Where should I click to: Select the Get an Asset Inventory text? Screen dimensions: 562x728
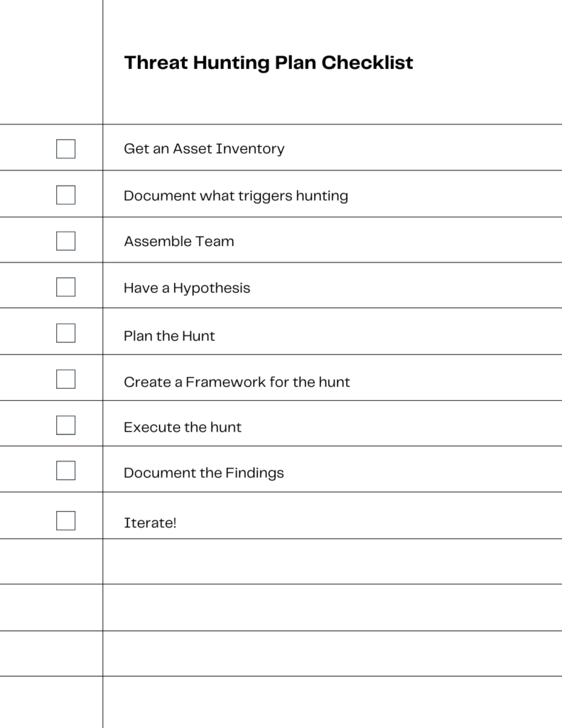click(204, 149)
